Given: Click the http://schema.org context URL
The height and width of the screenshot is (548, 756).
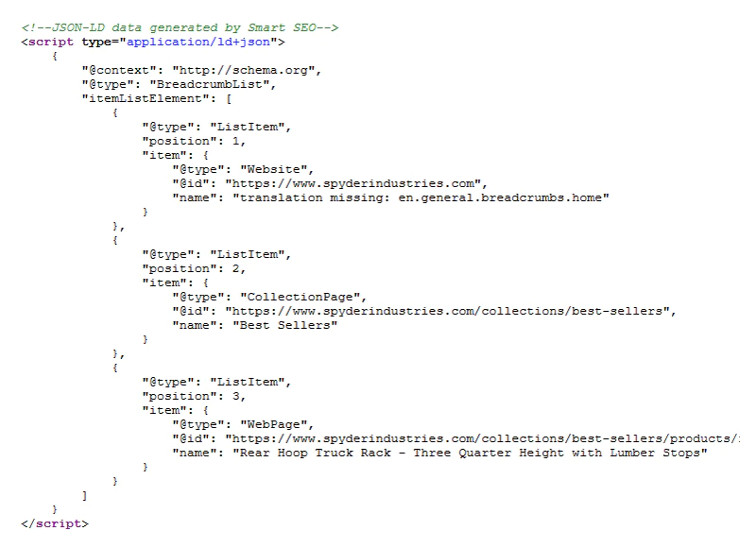Looking at the screenshot, I should 244,70.
